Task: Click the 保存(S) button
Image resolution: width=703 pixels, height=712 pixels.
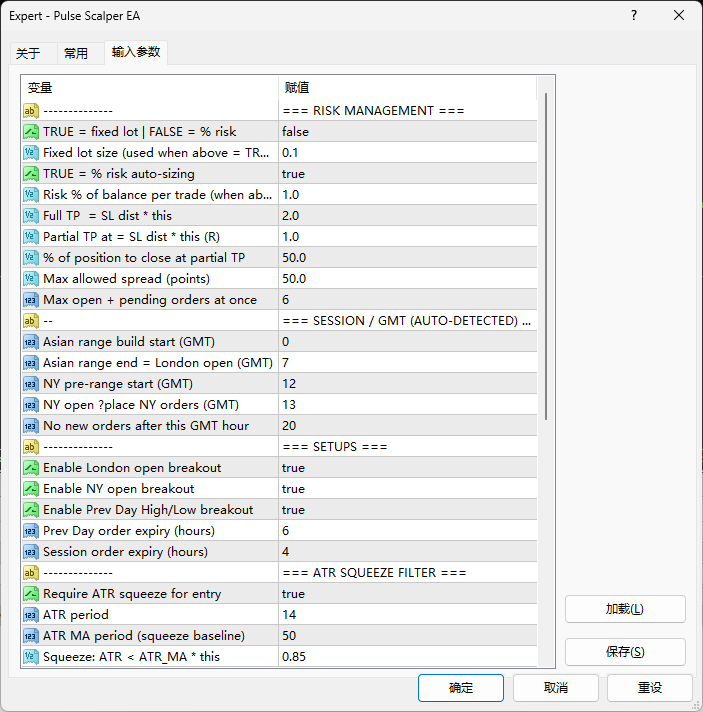Action: click(625, 652)
